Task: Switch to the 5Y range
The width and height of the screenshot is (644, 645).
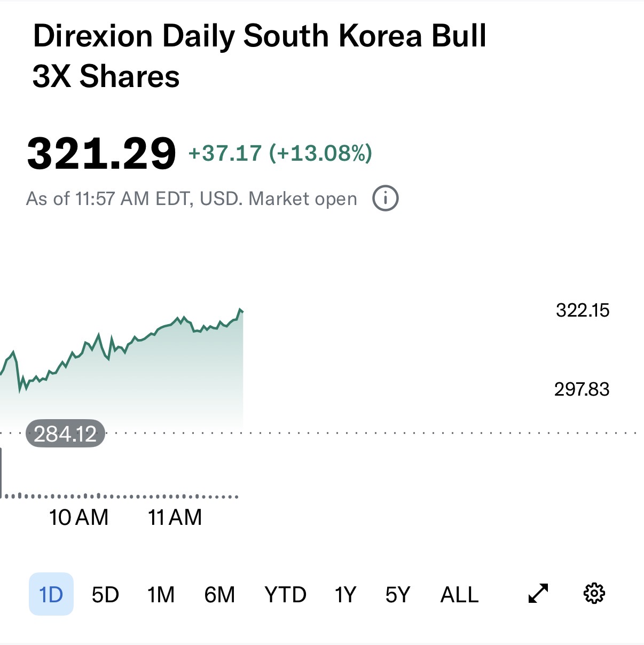Action: point(398,594)
